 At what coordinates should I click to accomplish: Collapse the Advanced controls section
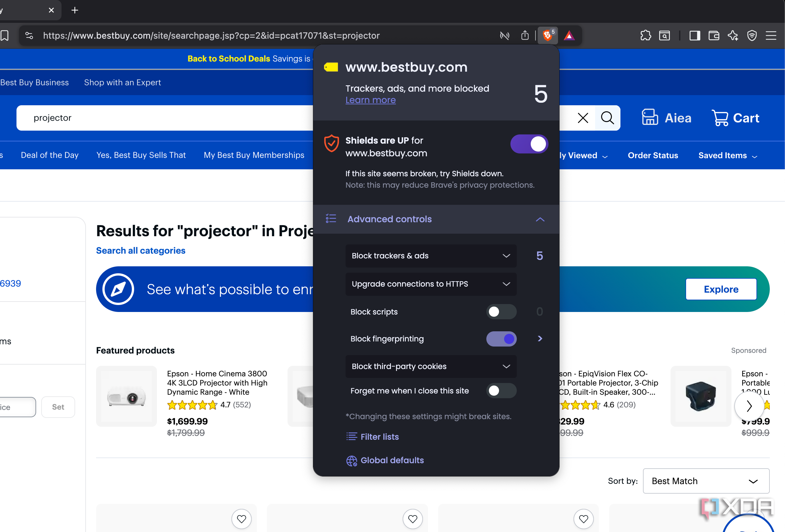(436, 219)
